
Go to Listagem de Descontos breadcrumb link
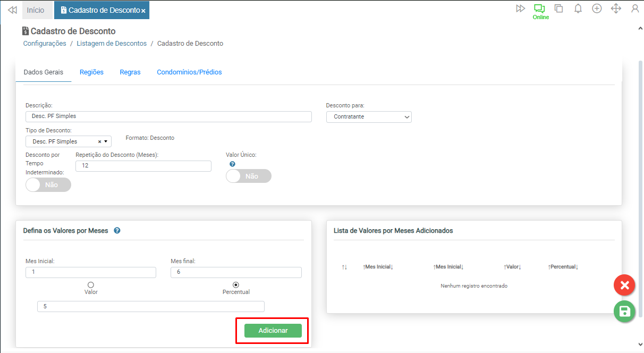[112, 44]
